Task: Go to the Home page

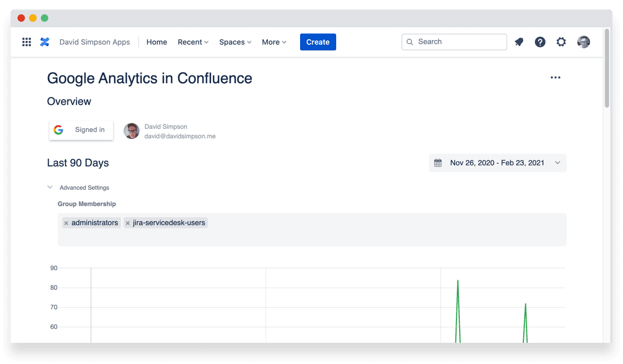Action: 156,42
